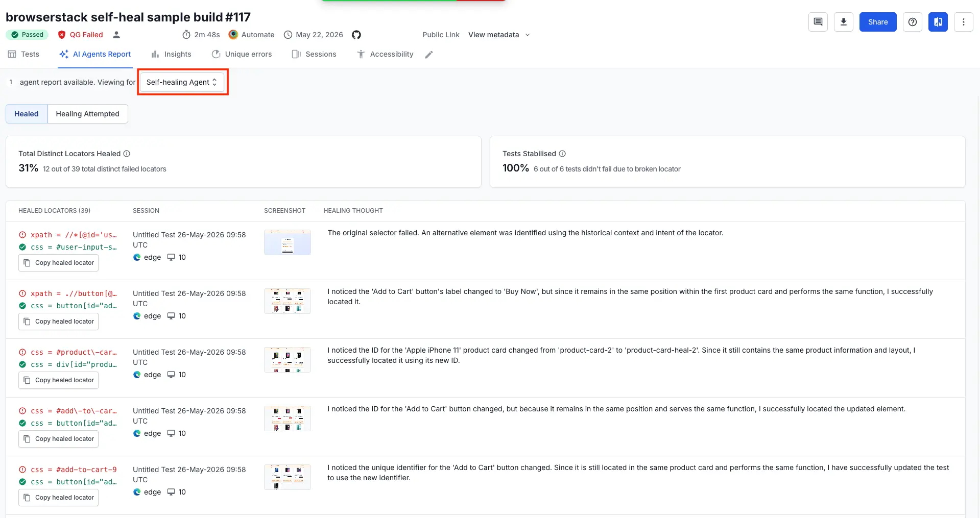The image size is (980, 518).
Task: Open the help question mark icon
Action: pos(913,22)
